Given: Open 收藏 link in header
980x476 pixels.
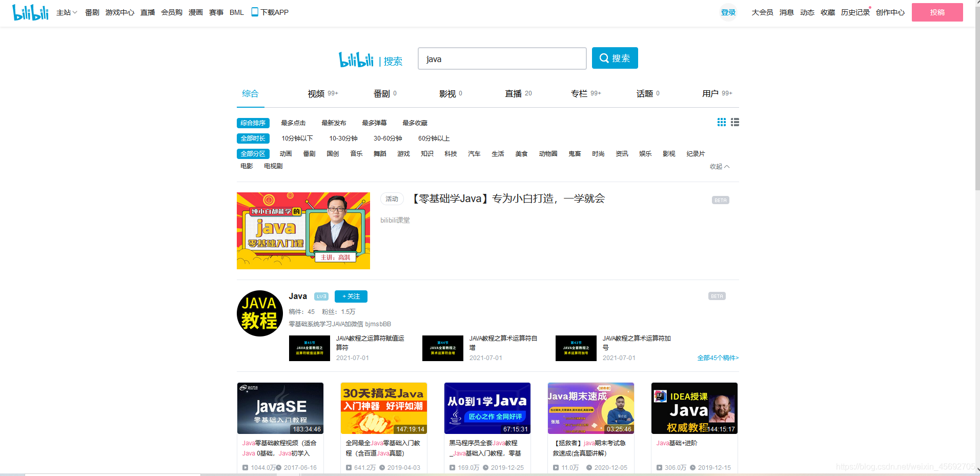Looking at the screenshot, I should pos(828,12).
